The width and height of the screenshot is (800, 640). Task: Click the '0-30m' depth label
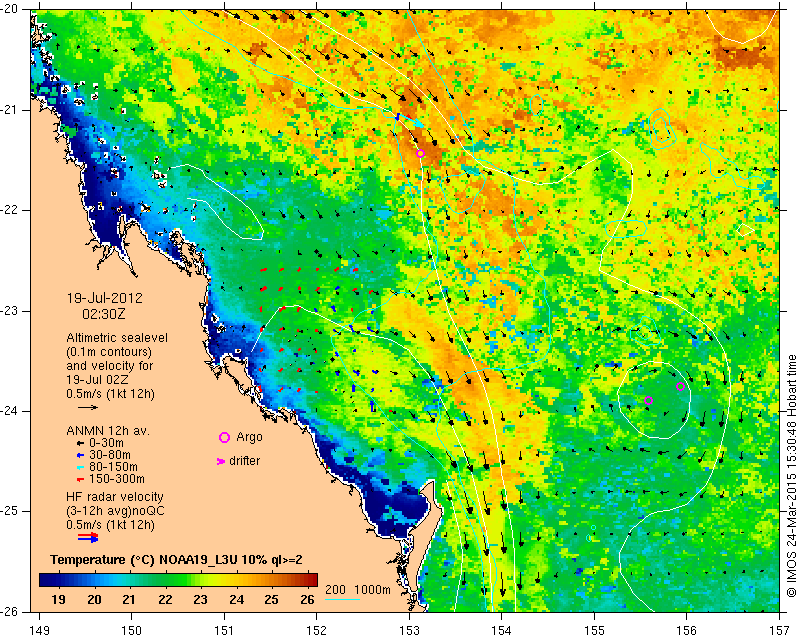tap(106, 443)
